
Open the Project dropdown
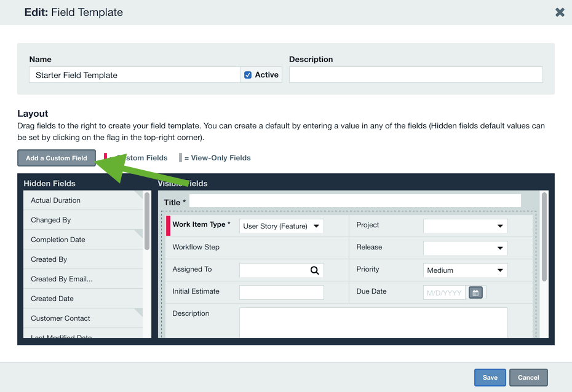click(465, 226)
